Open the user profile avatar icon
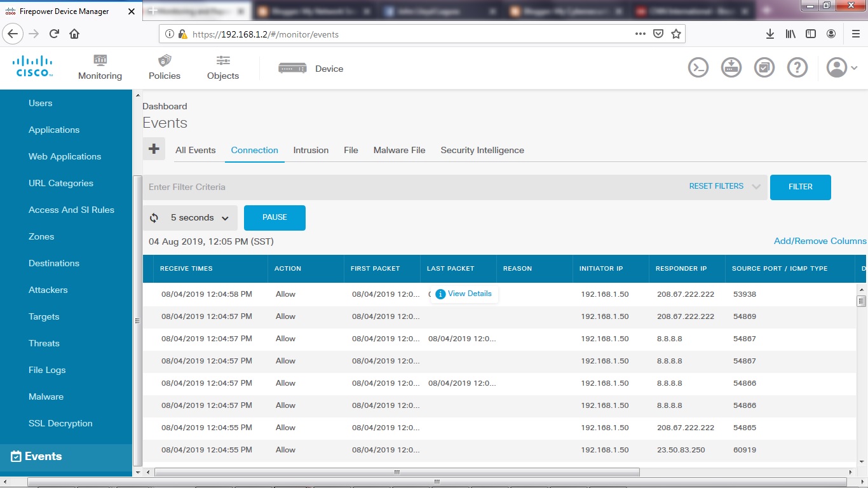868x488 pixels. pos(836,67)
